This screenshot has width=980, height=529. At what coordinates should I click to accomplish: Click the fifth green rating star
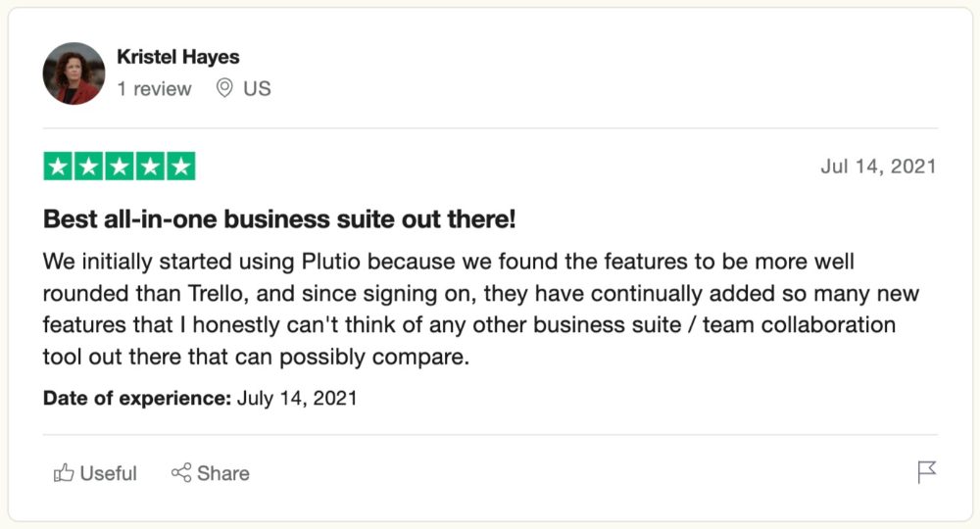180,167
